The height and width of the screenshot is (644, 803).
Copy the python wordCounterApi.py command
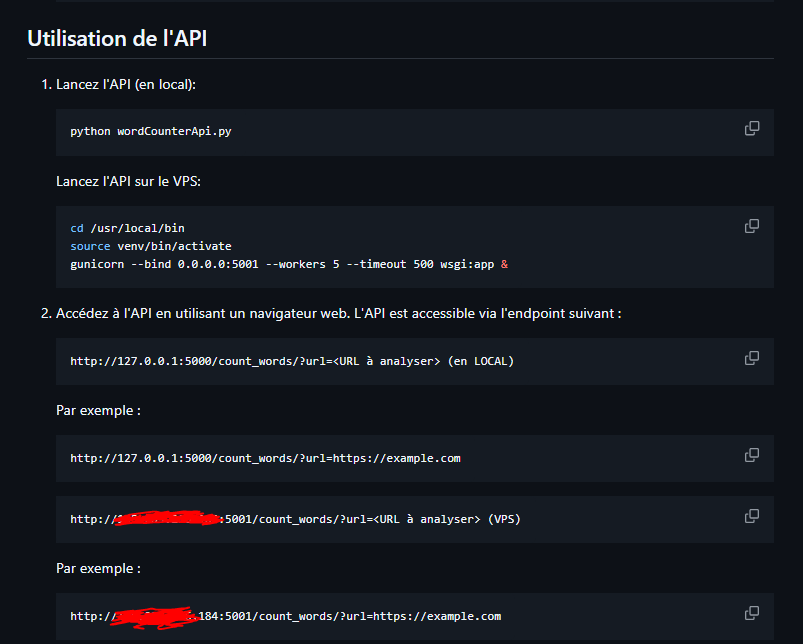click(752, 129)
